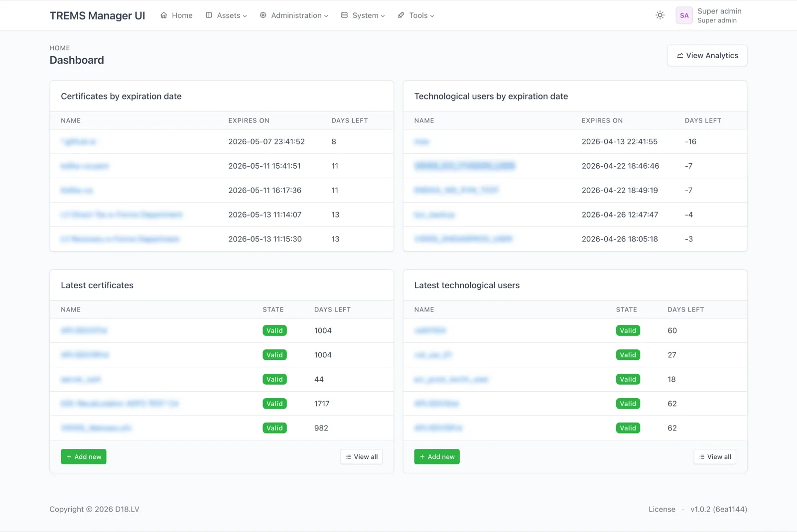
Task: Click the SA user avatar
Action: pyautogui.click(x=684, y=15)
